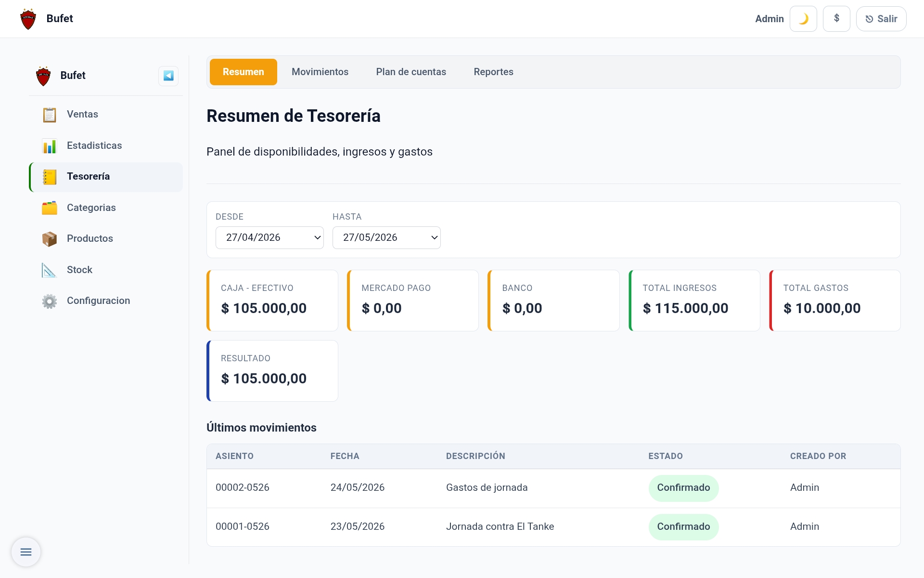The height and width of the screenshot is (578, 924).
Task: Click the Configuracion gear icon
Action: pyautogui.click(x=50, y=301)
